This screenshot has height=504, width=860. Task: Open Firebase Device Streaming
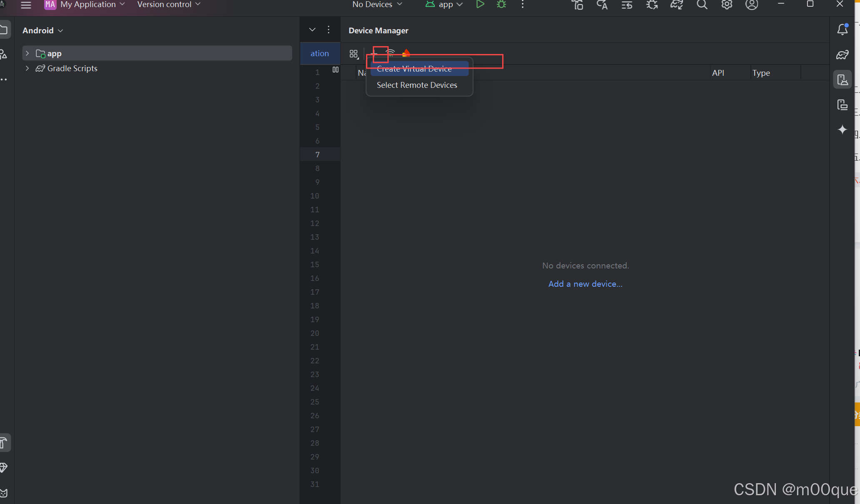click(405, 53)
